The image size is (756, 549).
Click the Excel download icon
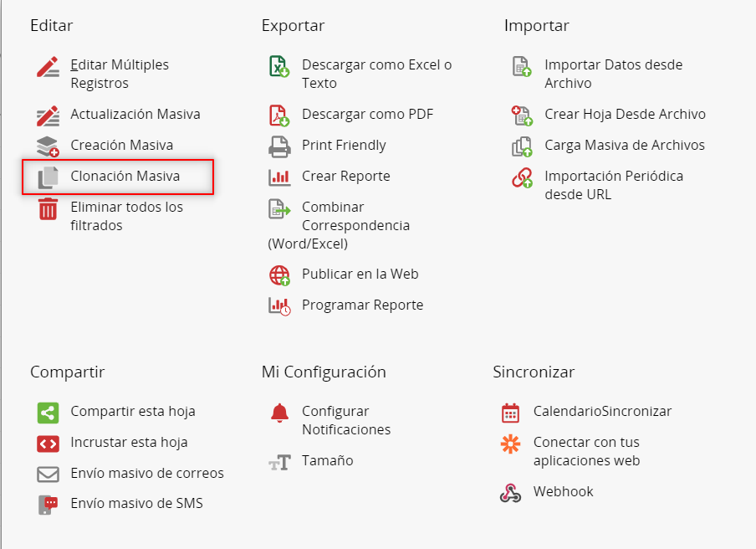(x=279, y=67)
